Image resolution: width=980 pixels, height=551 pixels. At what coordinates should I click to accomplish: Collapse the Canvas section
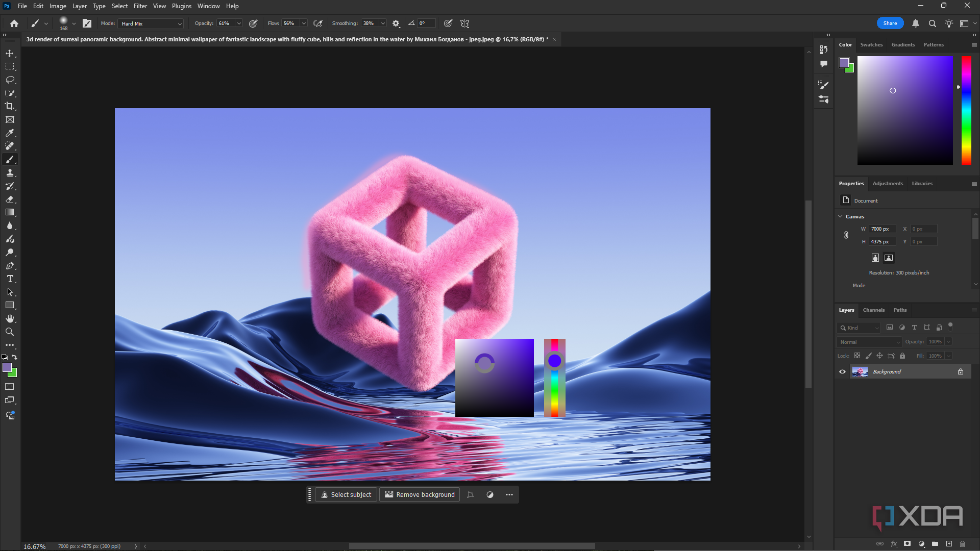(x=840, y=216)
